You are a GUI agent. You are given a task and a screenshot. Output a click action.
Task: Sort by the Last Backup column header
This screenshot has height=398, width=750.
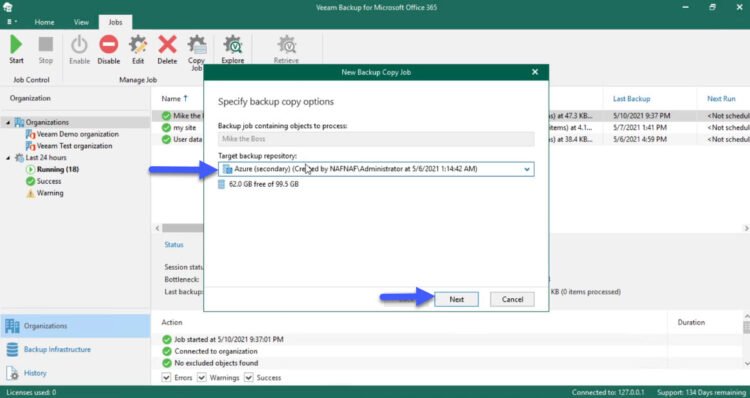(x=631, y=99)
